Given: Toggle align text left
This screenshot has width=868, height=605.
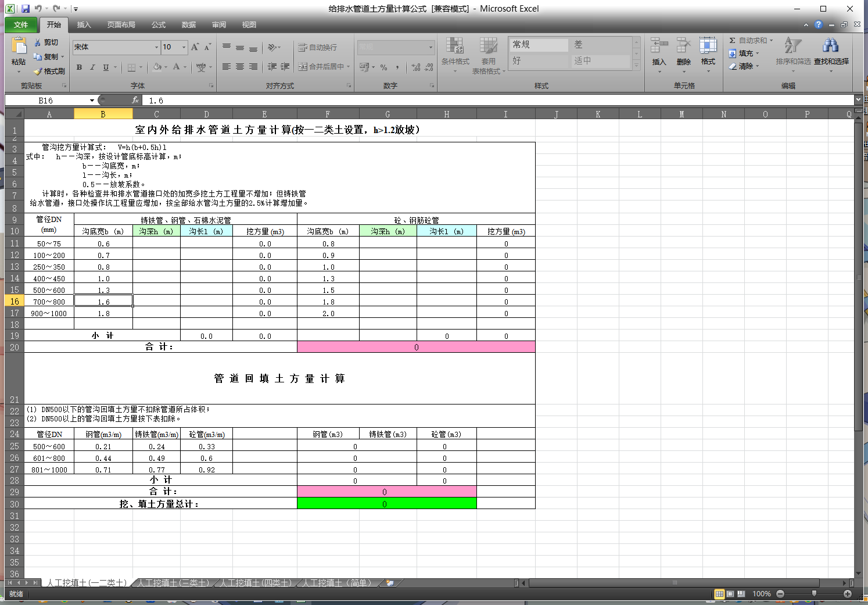Looking at the screenshot, I should tap(227, 67).
